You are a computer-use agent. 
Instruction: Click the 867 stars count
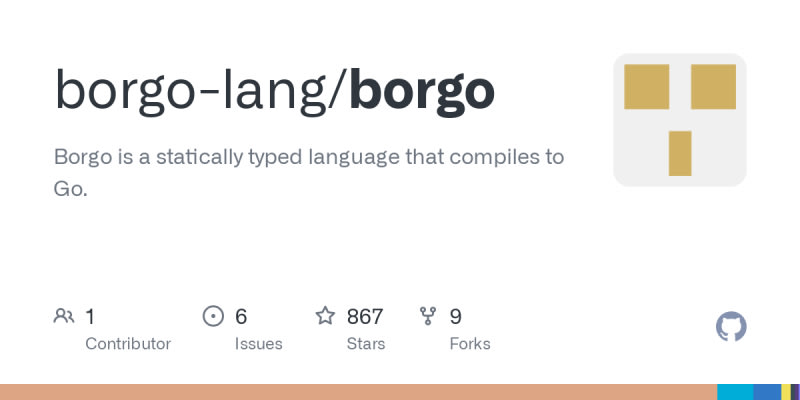(x=365, y=317)
